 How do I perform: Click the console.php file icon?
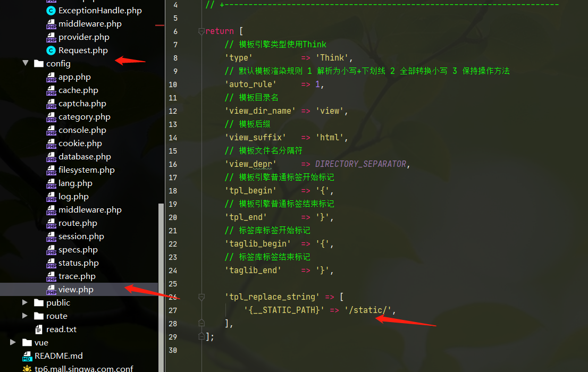click(x=51, y=130)
